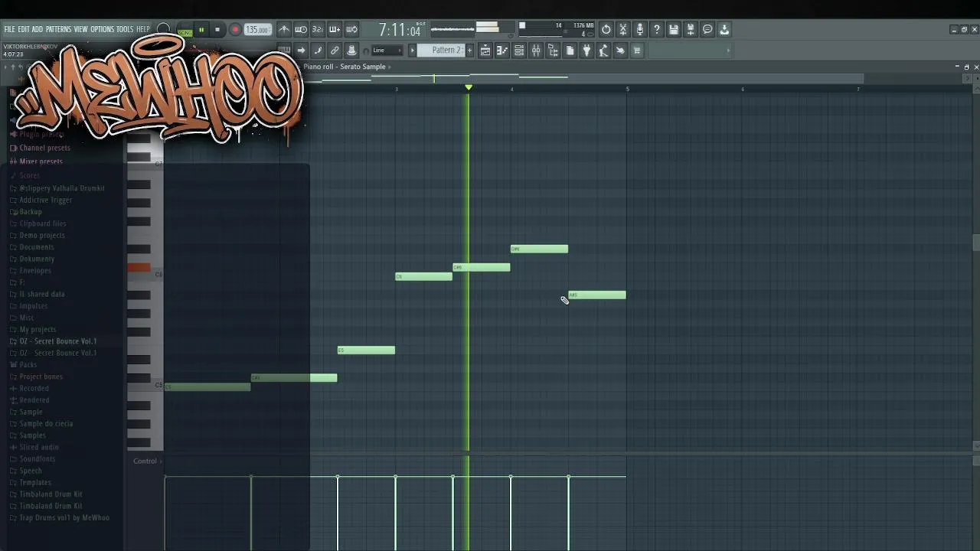Viewport: 980px width, 551px height.
Task: Open the Mixer view icon
Action: tap(536, 51)
